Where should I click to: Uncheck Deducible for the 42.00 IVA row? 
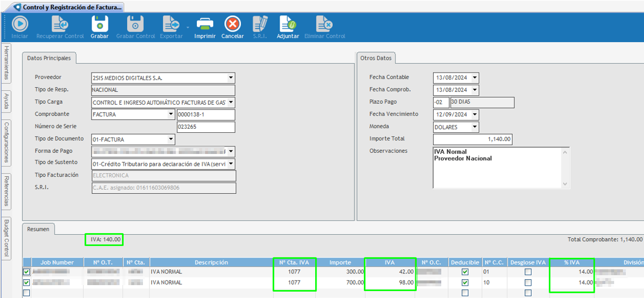click(x=465, y=272)
